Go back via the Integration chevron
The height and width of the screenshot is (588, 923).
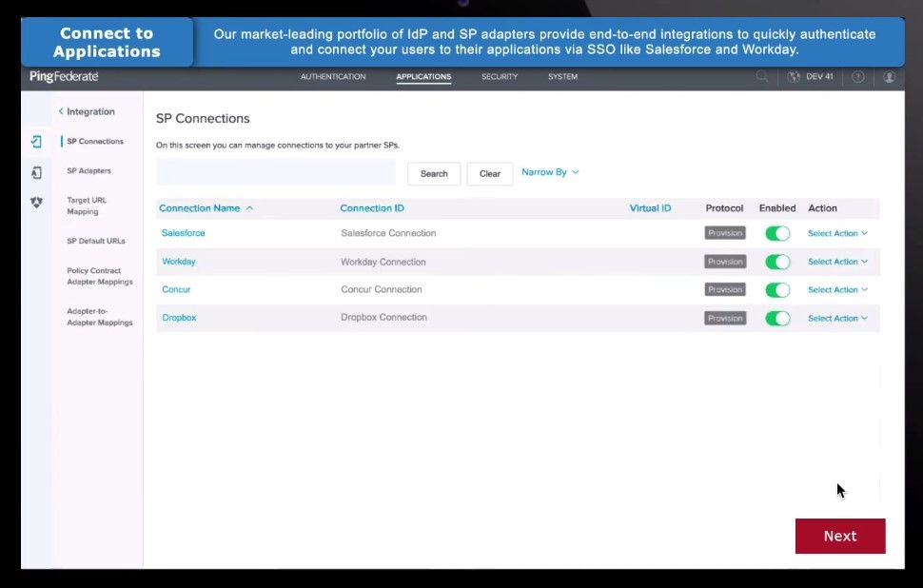pos(61,111)
